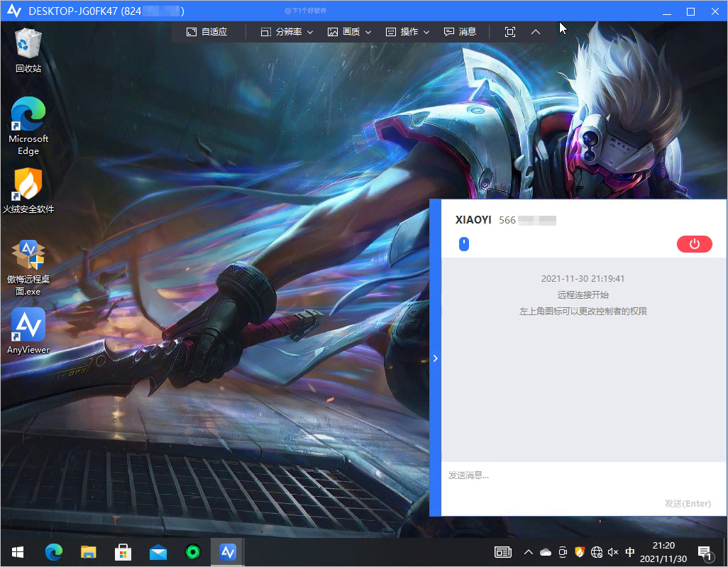This screenshot has height=567, width=728.
Task: Open the 分辨率 resolution dropdown
Action: (287, 32)
